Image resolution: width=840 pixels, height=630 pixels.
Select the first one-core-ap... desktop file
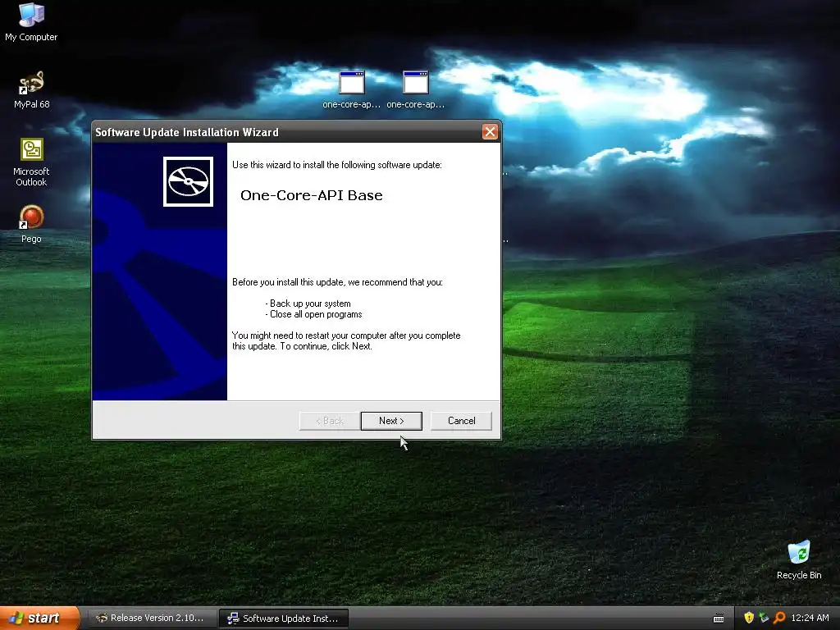[x=351, y=89]
